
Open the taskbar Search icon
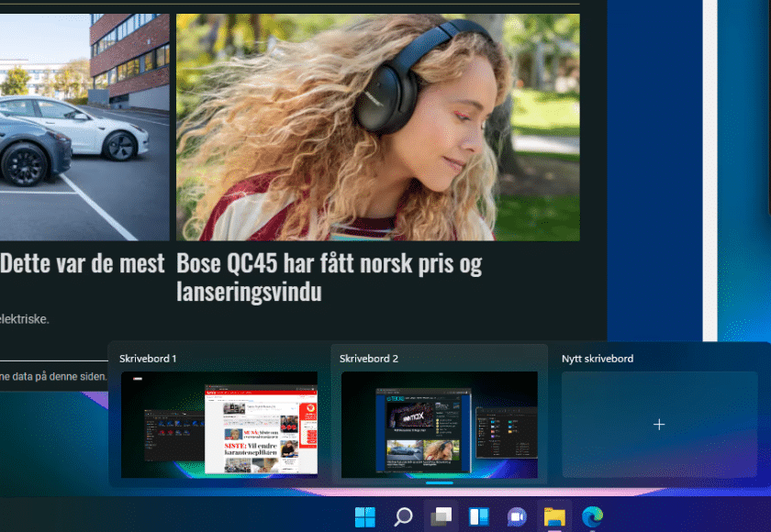pos(403,516)
